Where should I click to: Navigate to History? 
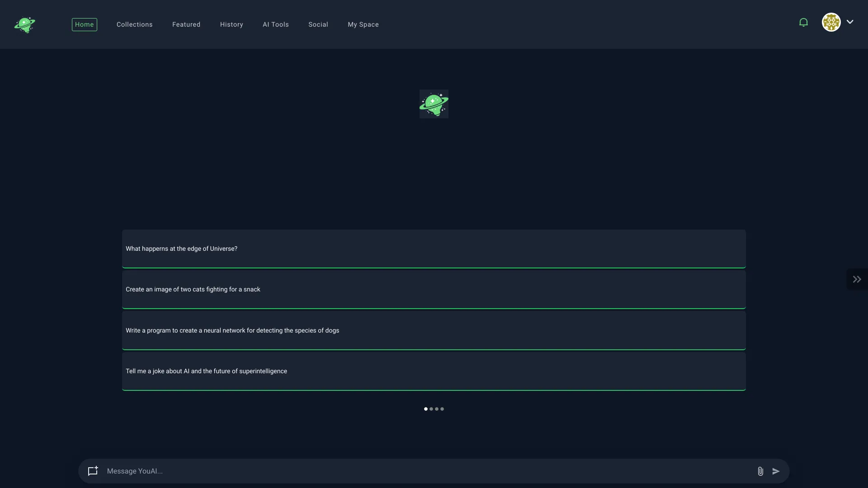click(231, 24)
